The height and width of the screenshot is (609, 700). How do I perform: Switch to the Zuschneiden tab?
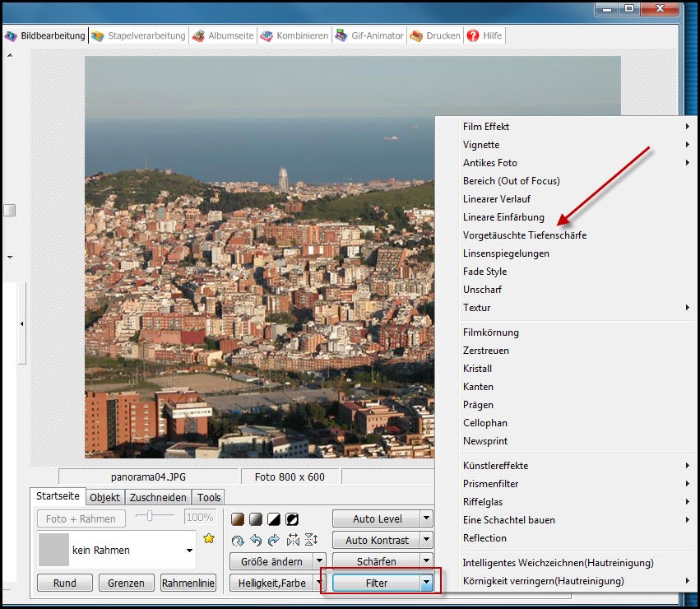159,497
